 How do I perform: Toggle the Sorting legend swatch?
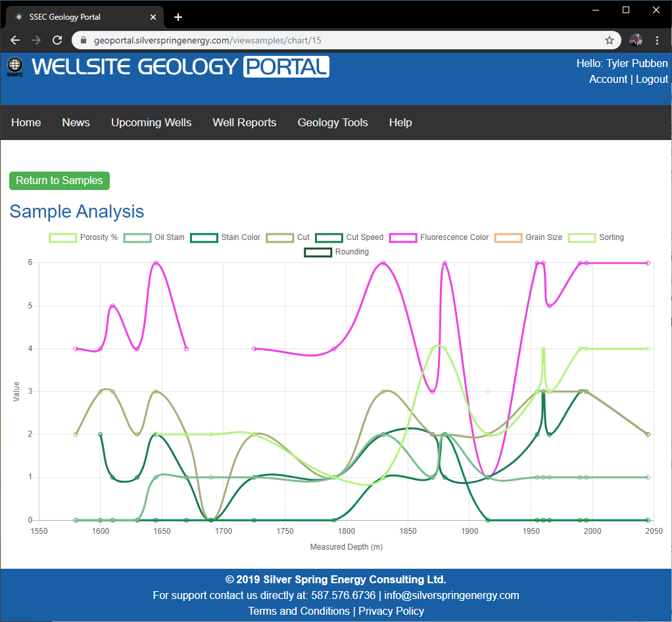tap(582, 238)
